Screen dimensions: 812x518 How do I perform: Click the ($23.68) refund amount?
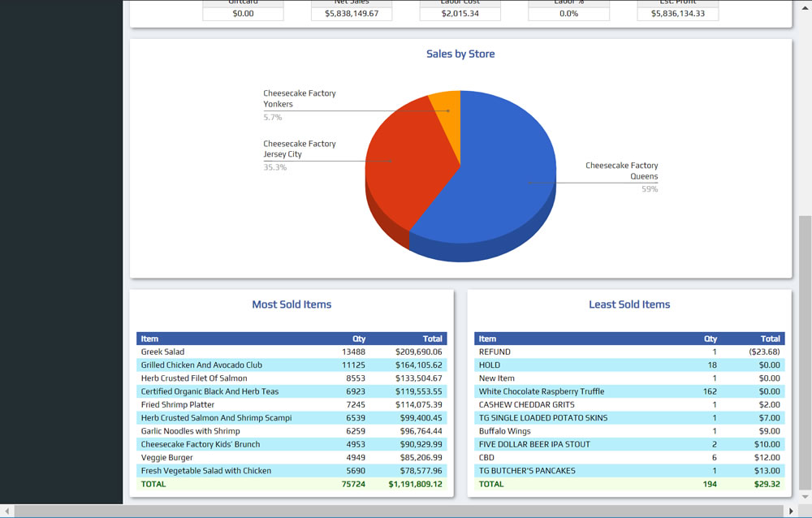(764, 352)
